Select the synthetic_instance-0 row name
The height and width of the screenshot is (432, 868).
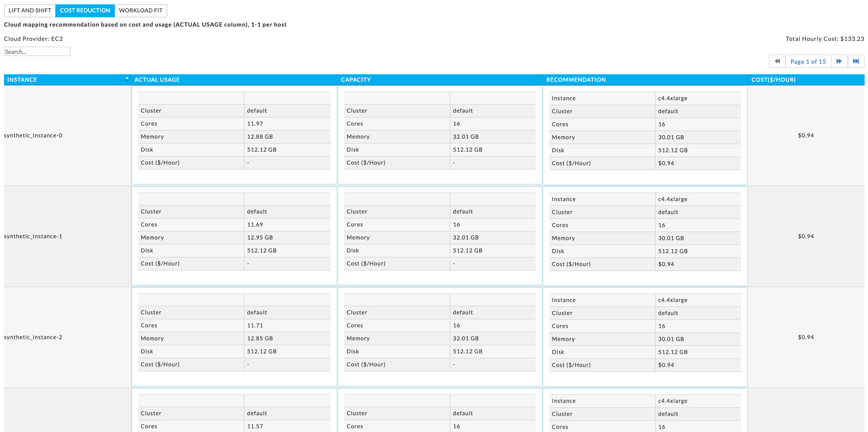click(x=33, y=136)
